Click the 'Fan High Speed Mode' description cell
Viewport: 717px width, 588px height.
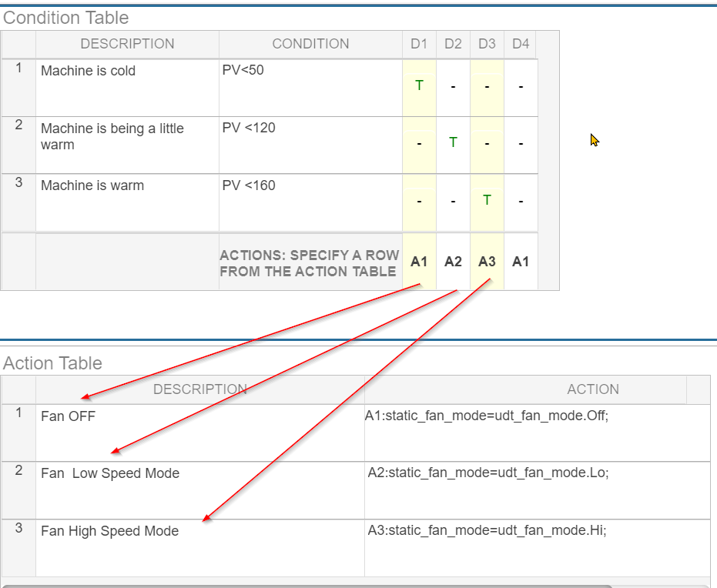pos(199,548)
